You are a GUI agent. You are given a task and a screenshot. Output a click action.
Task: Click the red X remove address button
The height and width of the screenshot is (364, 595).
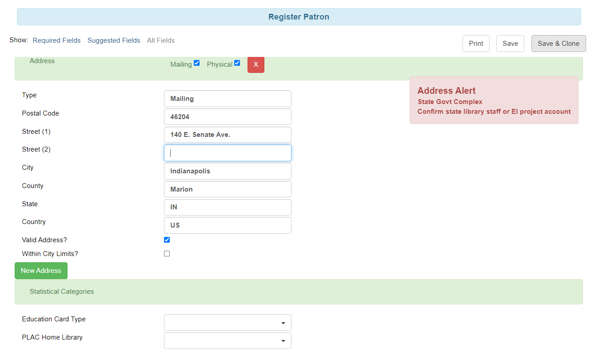pyautogui.click(x=256, y=64)
